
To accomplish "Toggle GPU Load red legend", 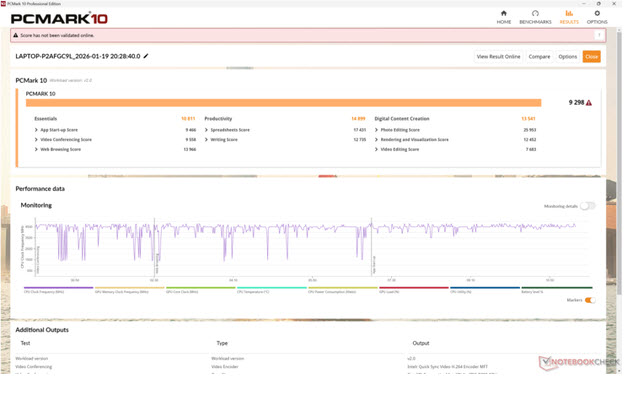I will 414,290.
